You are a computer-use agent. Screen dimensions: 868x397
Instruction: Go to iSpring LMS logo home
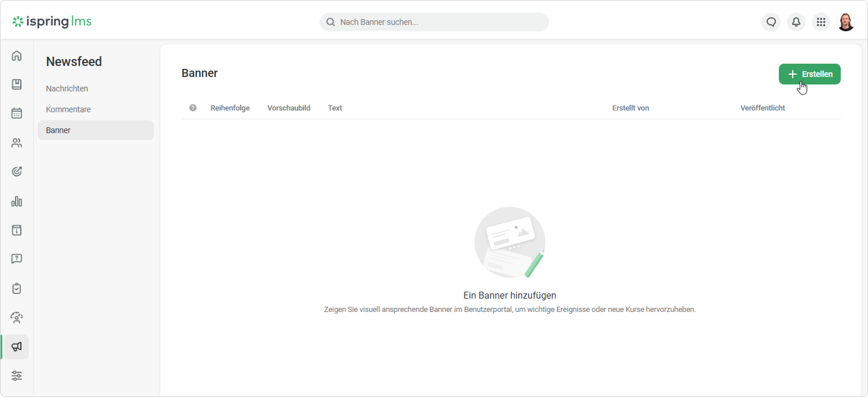[x=52, y=21]
